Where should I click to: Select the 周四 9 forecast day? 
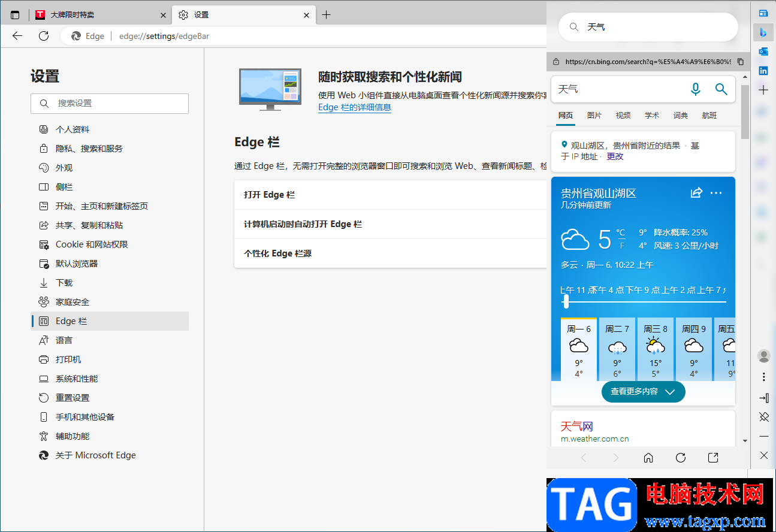[x=694, y=349]
